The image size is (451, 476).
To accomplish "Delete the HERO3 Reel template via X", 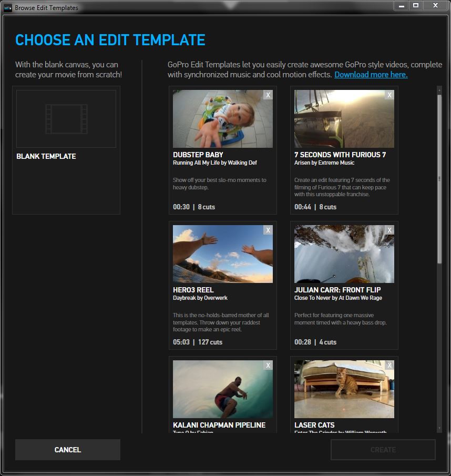I will [x=268, y=230].
